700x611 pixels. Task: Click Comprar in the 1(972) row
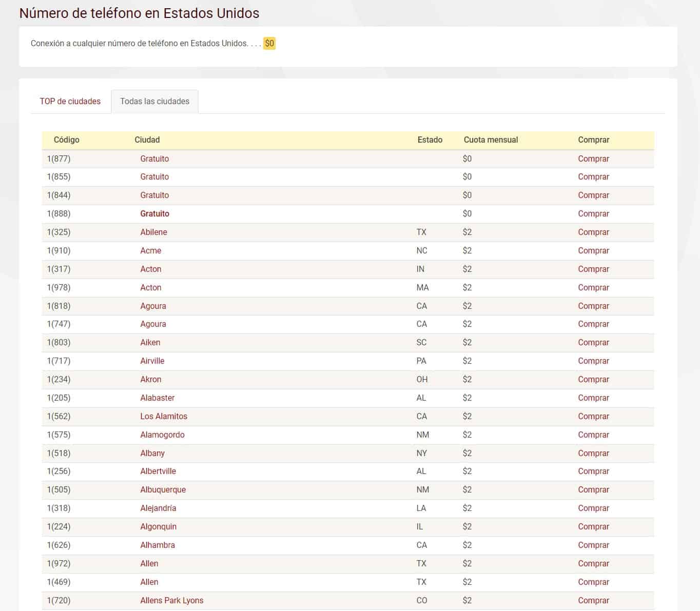click(x=593, y=563)
